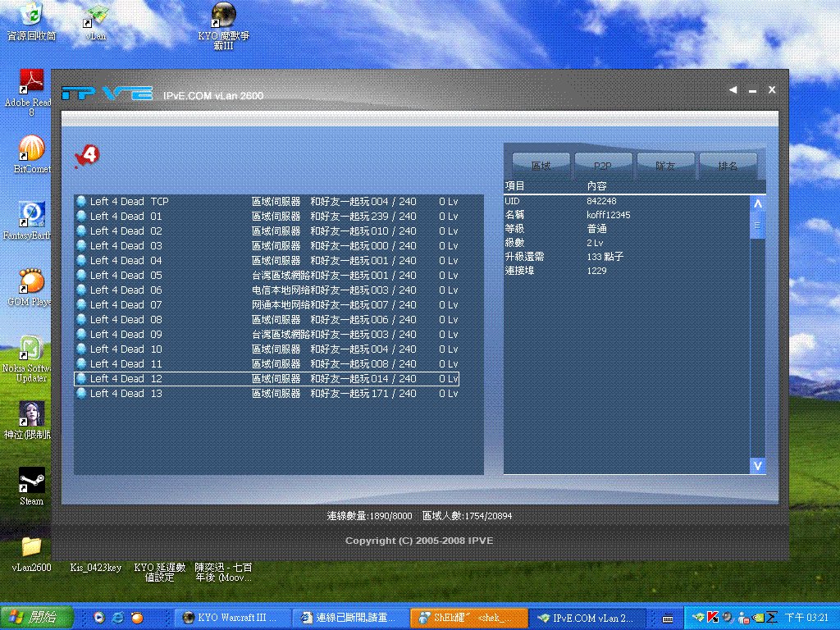
Task: Click the Left 4 Dead game logo icon
Action: (x=86, y=155)
